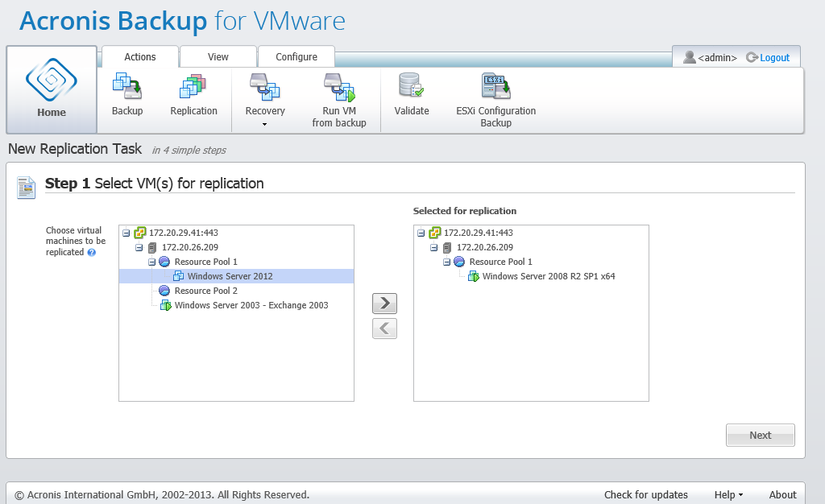Switch to the Configure tab

[296, 56]
